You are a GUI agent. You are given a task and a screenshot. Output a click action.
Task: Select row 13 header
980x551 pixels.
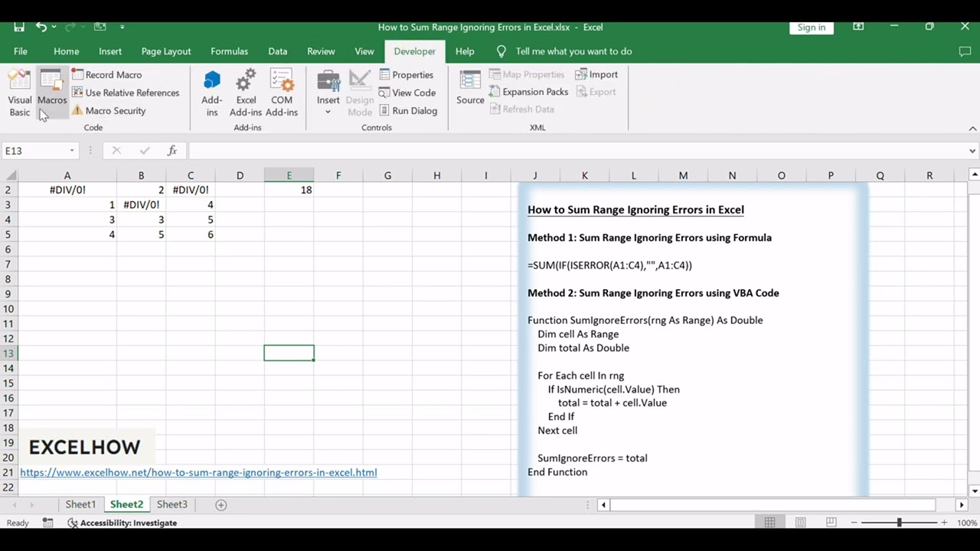[x=8, y=354]
